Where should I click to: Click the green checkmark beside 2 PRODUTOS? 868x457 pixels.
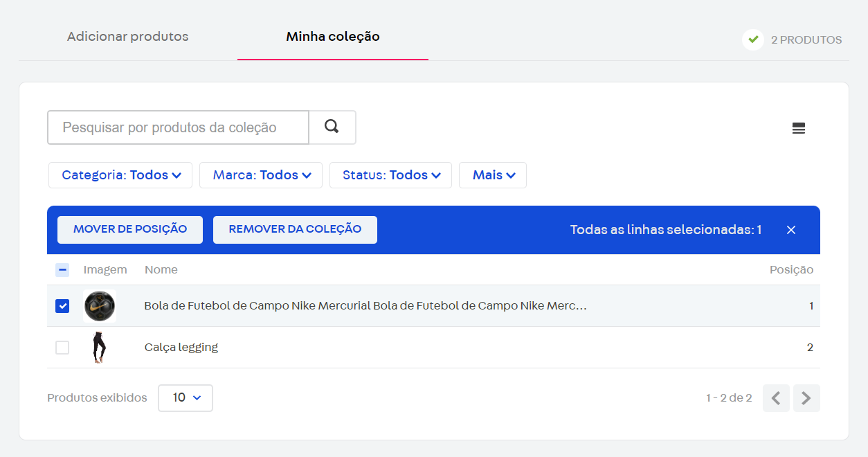752,39
